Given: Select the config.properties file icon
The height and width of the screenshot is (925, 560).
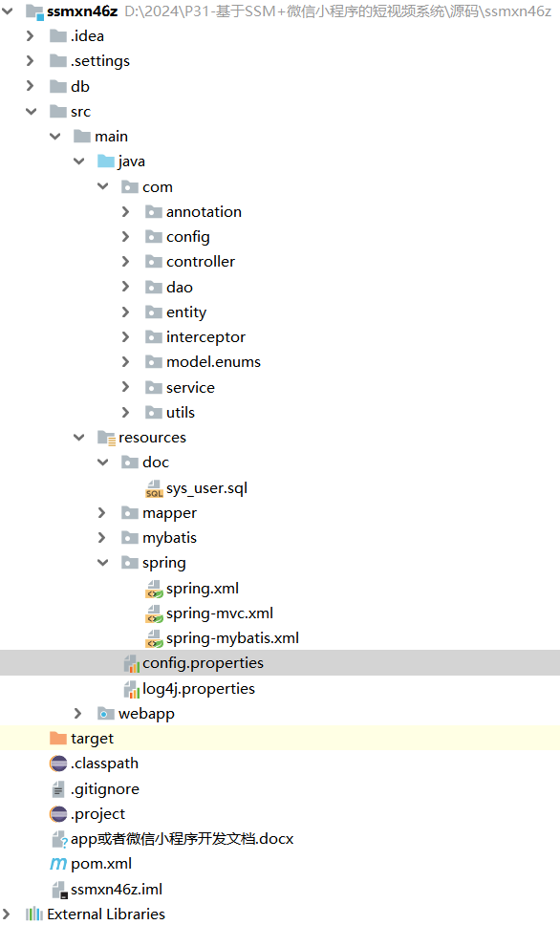Looking at the screenshot, I should pyautogui.click(x=131, y=664).
